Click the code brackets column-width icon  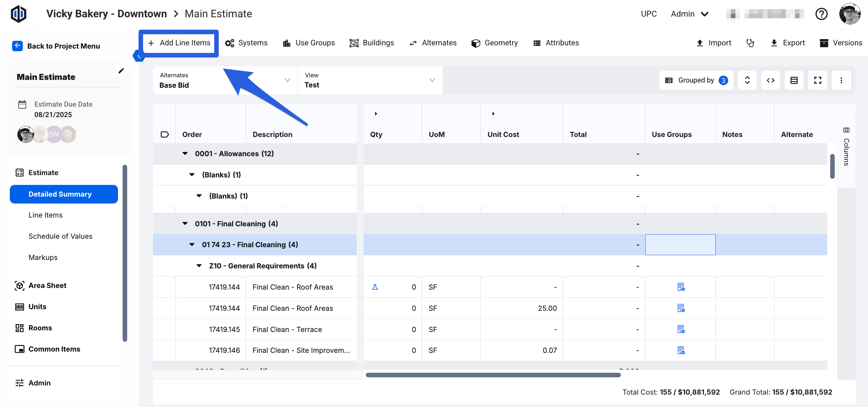[770, 80]
